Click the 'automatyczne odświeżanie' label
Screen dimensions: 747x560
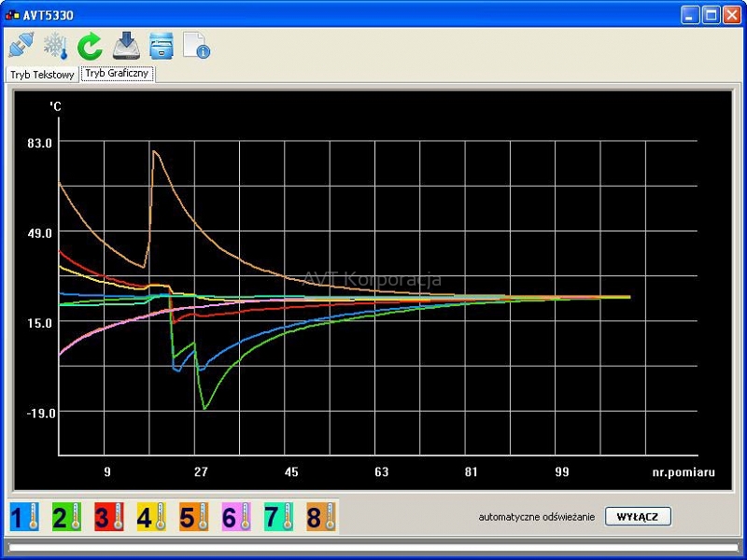click(536, 517)
